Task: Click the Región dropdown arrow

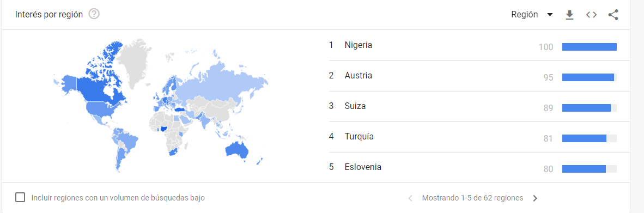Action: (550, 15)
